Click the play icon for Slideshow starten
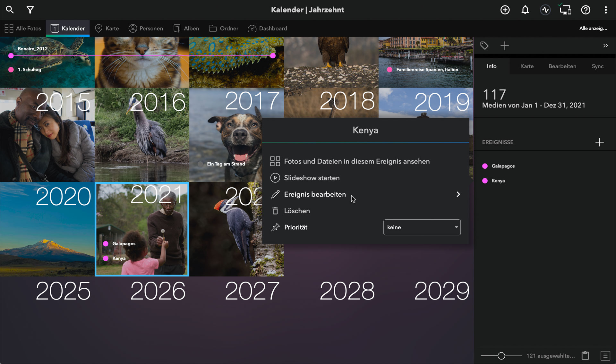The image size is (616, 364). (275, 178)
